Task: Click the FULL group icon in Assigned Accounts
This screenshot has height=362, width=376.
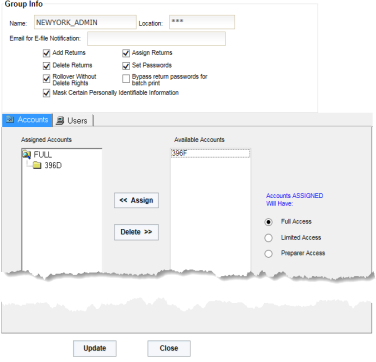Action: coord(26,154)
